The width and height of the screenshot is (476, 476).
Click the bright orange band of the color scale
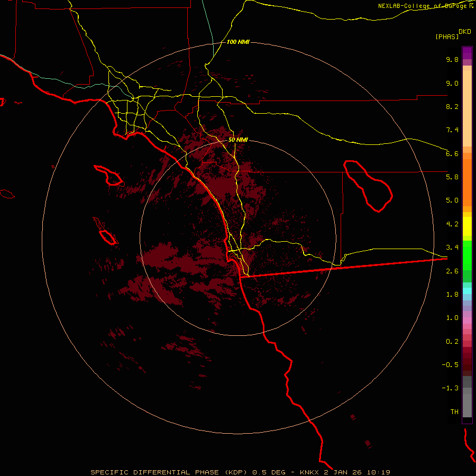pos(467,183)
